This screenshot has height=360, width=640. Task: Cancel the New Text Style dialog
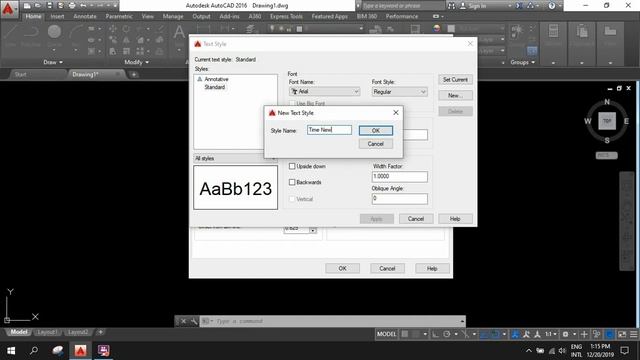(x=376, y=144)
